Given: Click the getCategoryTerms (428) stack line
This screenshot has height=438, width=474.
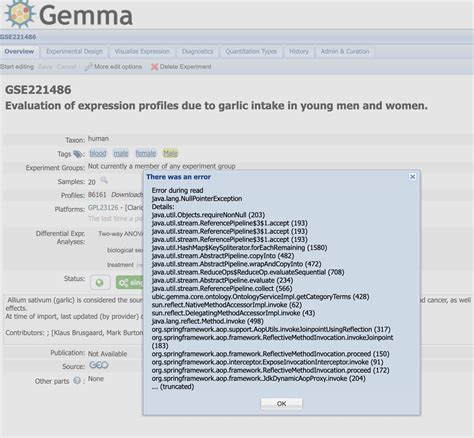Looking at the screenshot, I should [260, 297].
